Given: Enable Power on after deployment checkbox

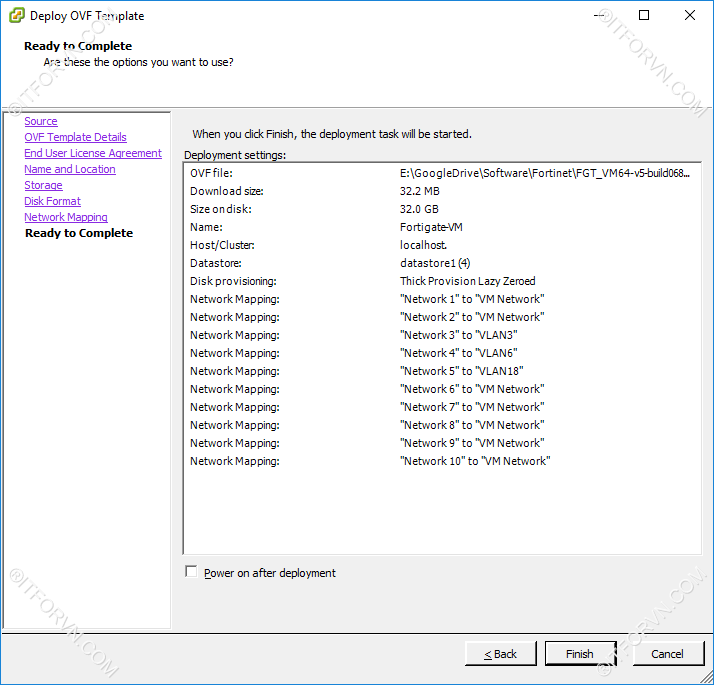Looking at the screenshot, I should click(x=191, y=572).
